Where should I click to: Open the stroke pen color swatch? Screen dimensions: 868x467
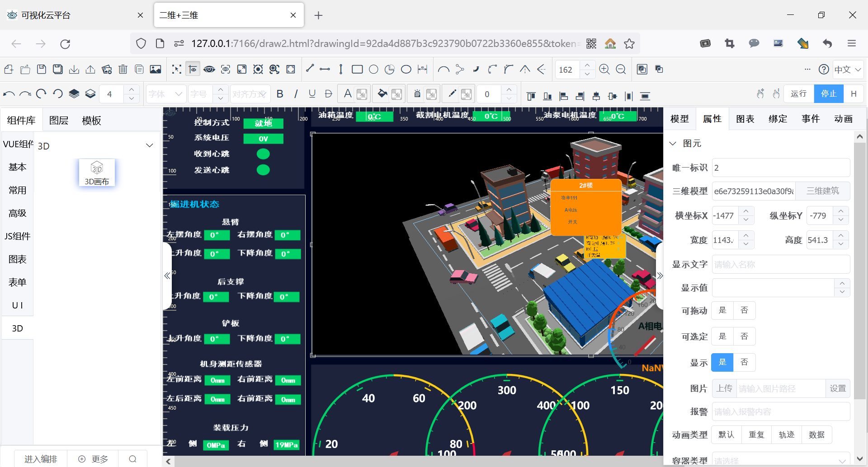point(466,94)
